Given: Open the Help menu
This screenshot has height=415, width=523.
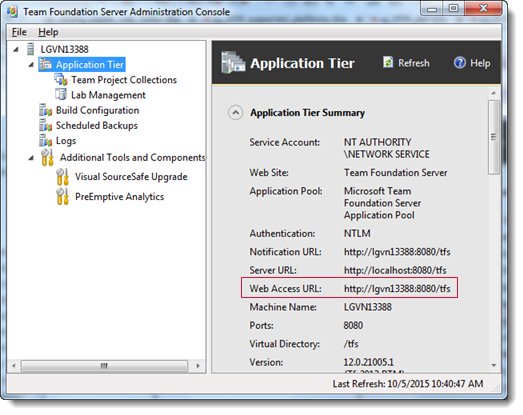Looking at the screenshot, I should [x=48, y=32].
